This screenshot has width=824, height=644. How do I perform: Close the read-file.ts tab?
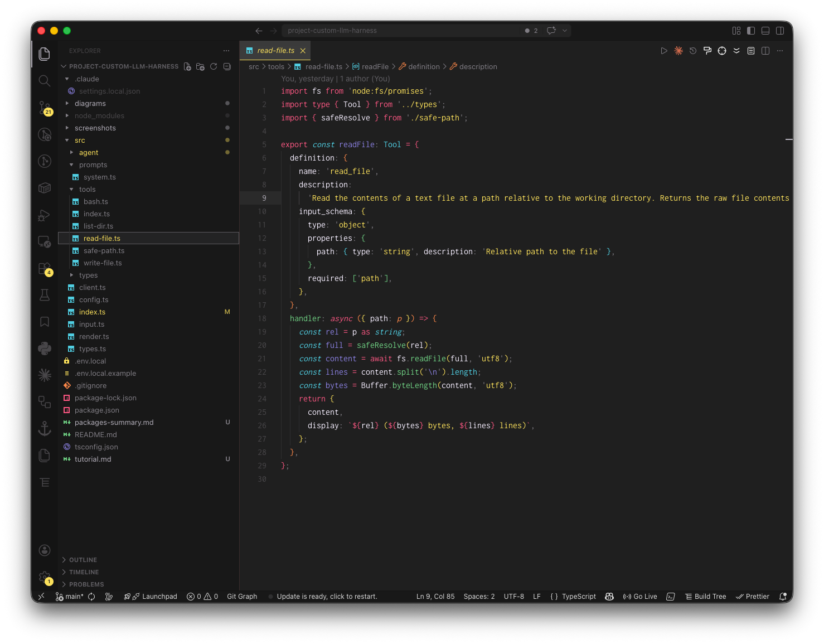(x=303, y=51)
